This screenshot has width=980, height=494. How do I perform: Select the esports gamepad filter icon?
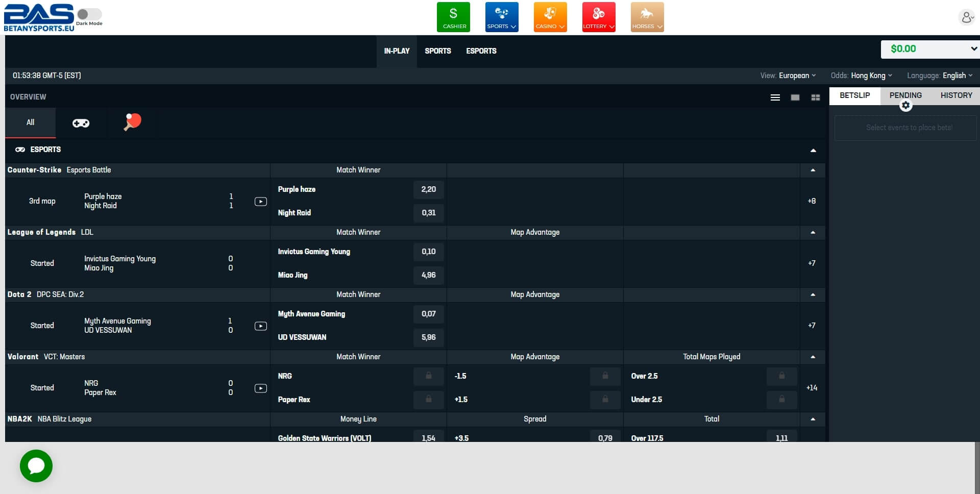click(x=81, y=122)
